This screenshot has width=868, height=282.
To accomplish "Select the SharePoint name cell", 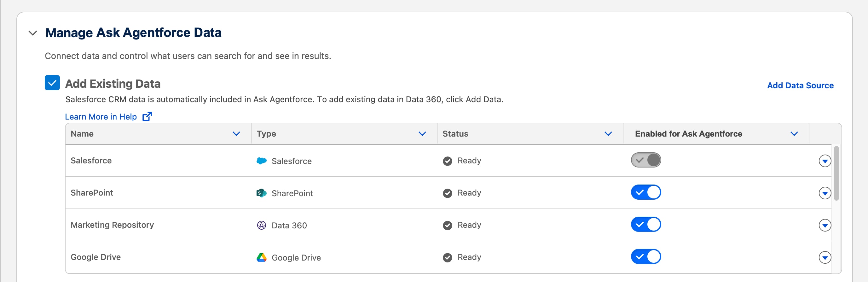I will 158,193.
